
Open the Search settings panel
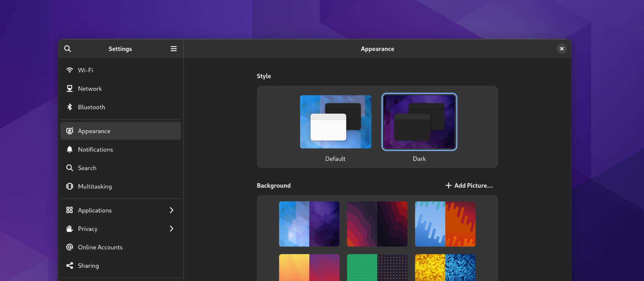click(x=121, y=168)
